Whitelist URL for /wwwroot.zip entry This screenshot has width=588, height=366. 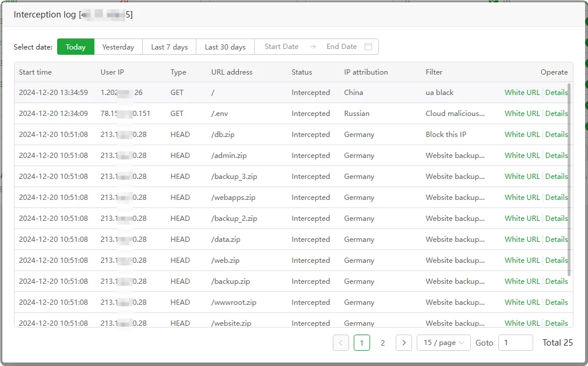(x=522, y=302)
